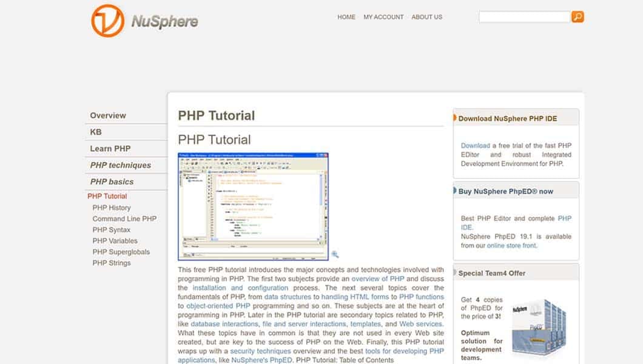Open MY ACCOUNT in the top navigation
Screen dimensions: 643x364
pos(383,17)
